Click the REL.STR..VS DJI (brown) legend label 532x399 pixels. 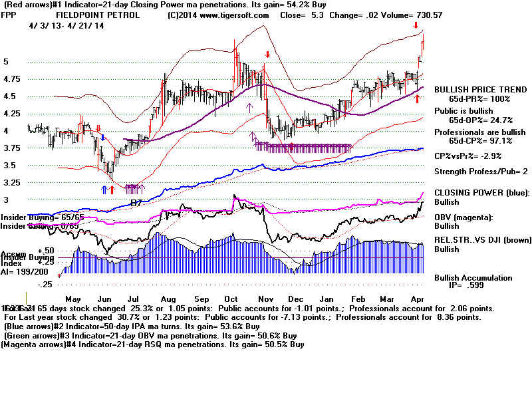coord(483,240)
